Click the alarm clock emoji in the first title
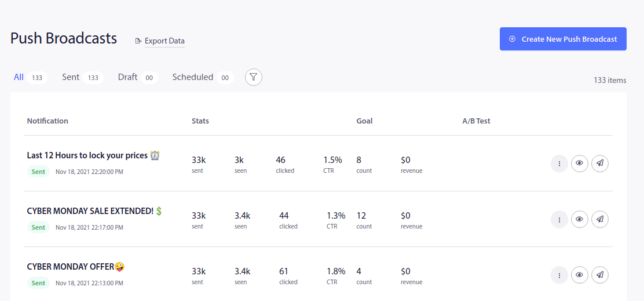 click(155, 155)
